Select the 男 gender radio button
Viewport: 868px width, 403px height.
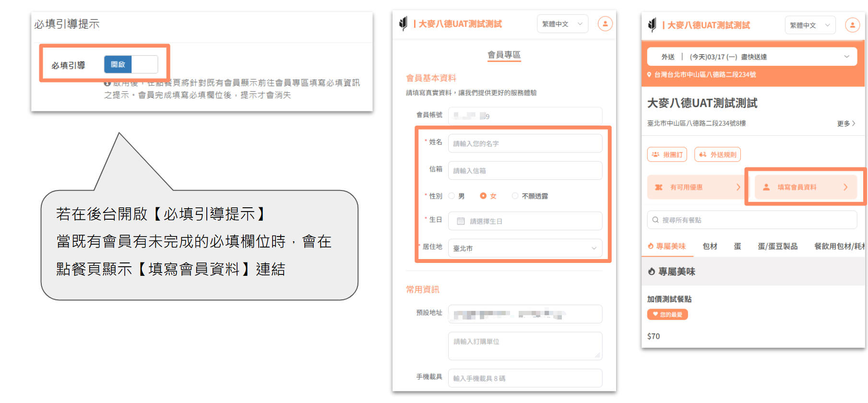tap(452, 196)
